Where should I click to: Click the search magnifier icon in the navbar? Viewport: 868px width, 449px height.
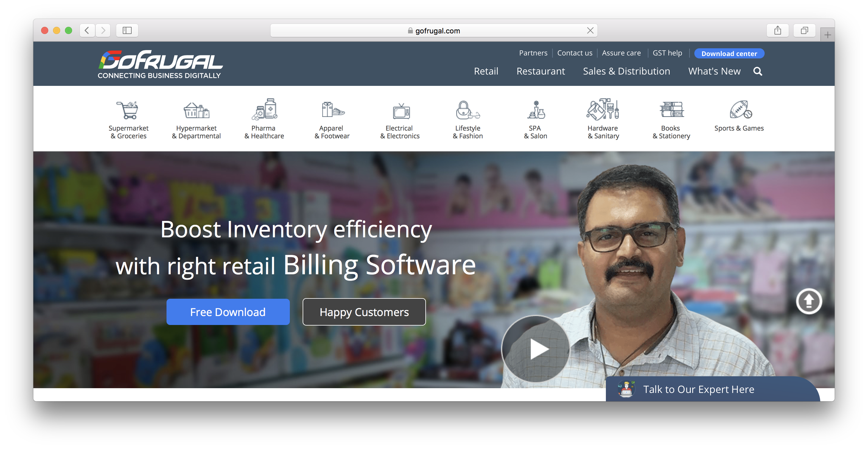click(x=757, y=71)
